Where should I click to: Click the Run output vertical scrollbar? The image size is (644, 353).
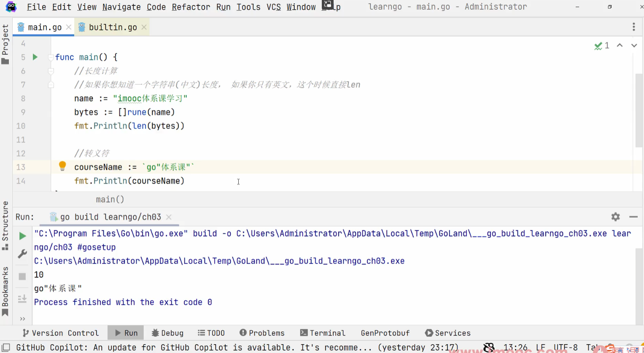(639, 286)
